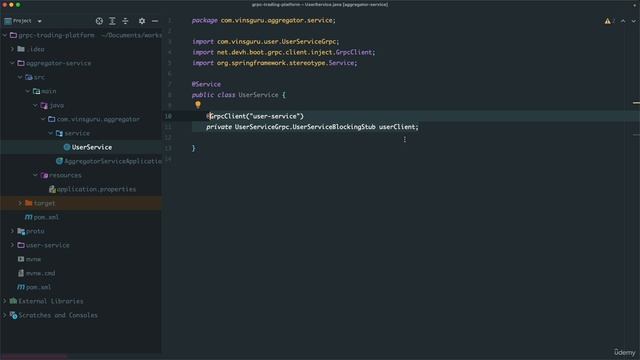Click the AggregatorServiceApplication class icon

coord(59,161)
